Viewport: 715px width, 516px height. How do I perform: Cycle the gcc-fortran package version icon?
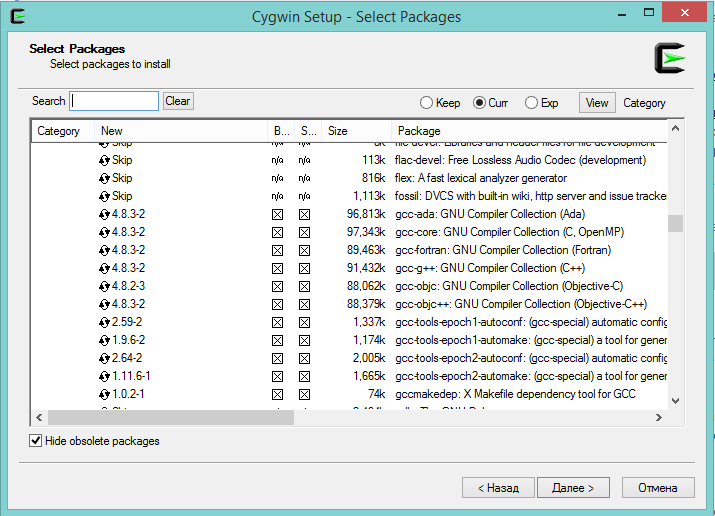pyautogui.click(x=104, y=250)
